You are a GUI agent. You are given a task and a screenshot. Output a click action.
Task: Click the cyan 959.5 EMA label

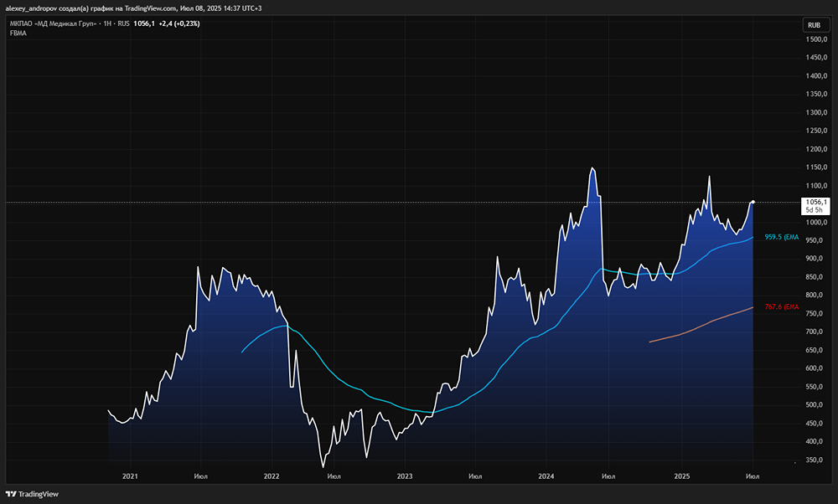pyautogui.click(x=781, y=237)
